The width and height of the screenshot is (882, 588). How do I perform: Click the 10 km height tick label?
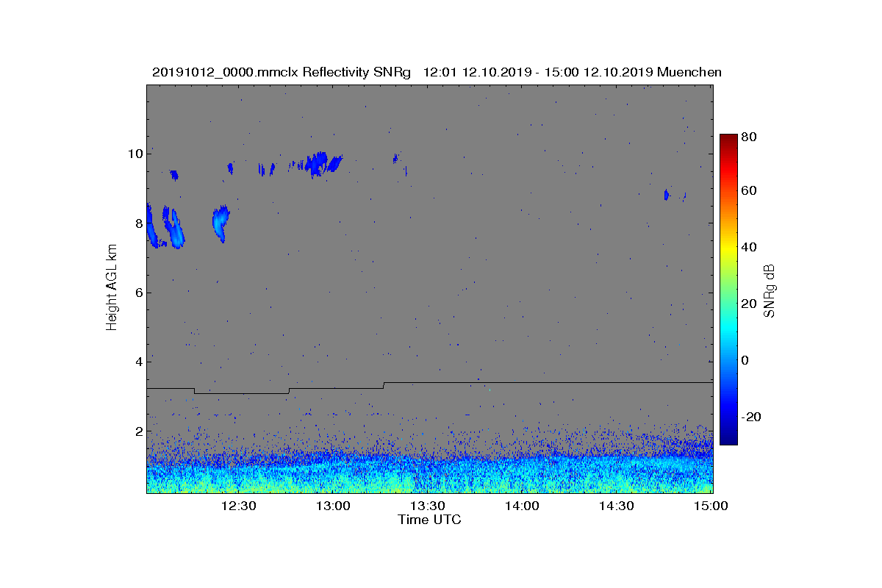[135, 154]
